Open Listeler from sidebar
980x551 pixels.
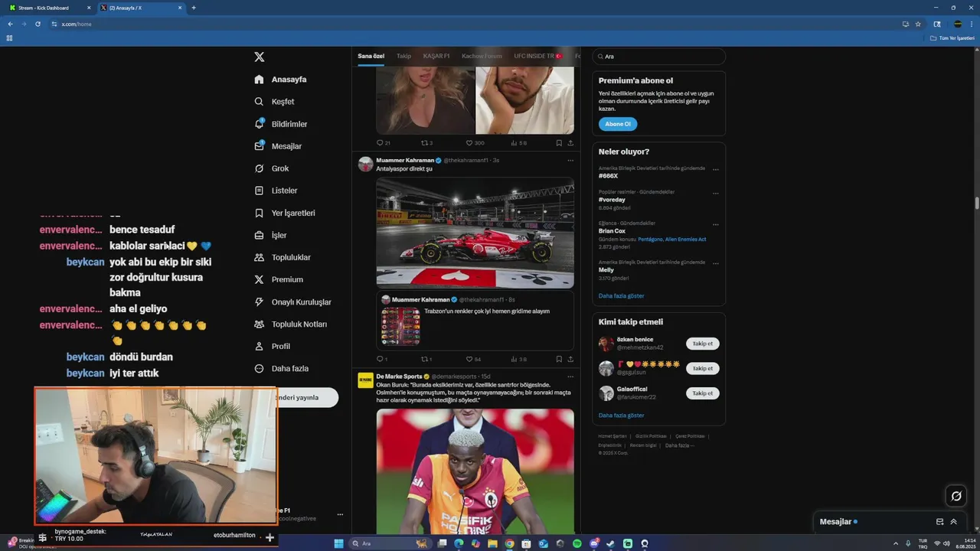click(276, 191)
